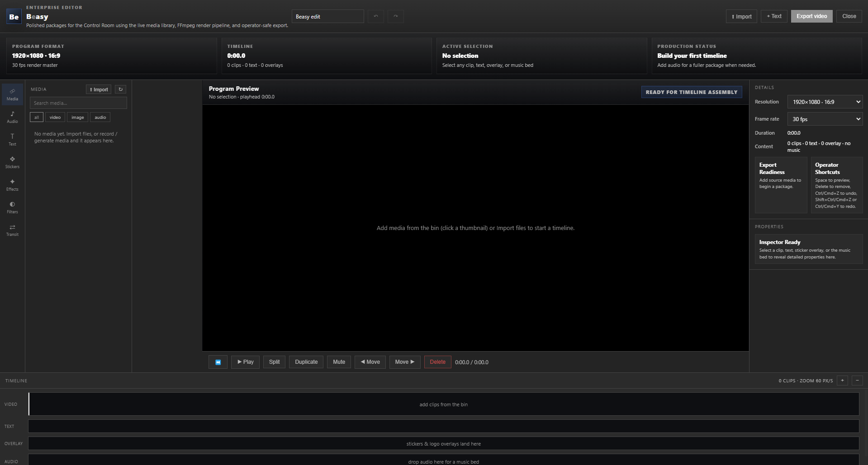
Task: Close the editor with Close button
Action: click(x=849, y=16)
